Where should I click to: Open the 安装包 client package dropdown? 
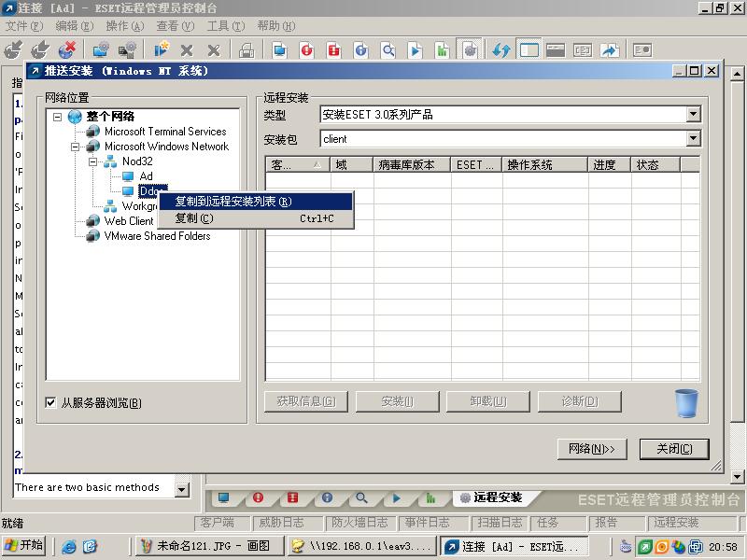[694, 139]
